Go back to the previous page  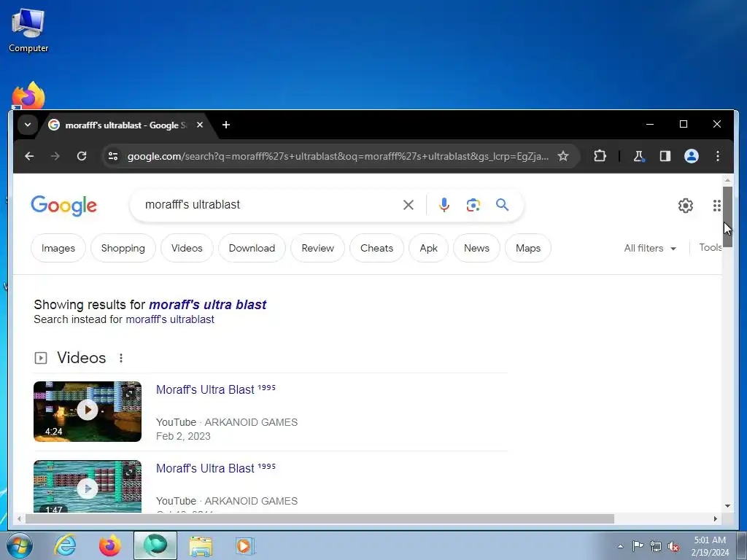[x=29, y=156]
